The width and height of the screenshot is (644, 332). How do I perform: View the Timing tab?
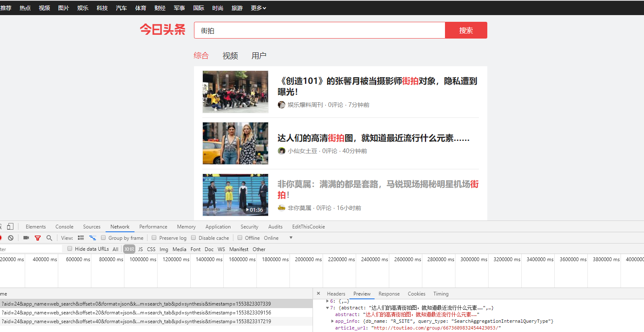441,293
